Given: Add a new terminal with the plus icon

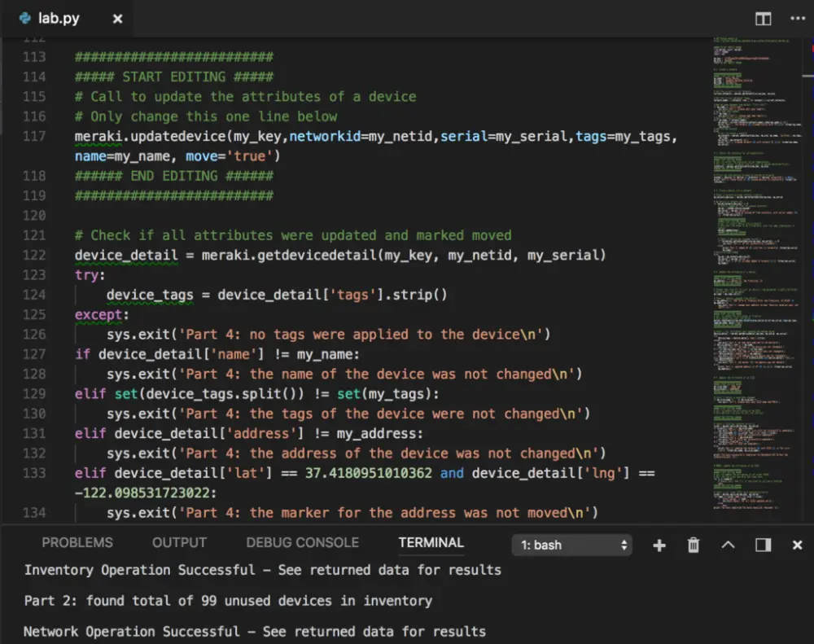Looking at the screenshot, I should pyautogui.click(x=659, y=545).
